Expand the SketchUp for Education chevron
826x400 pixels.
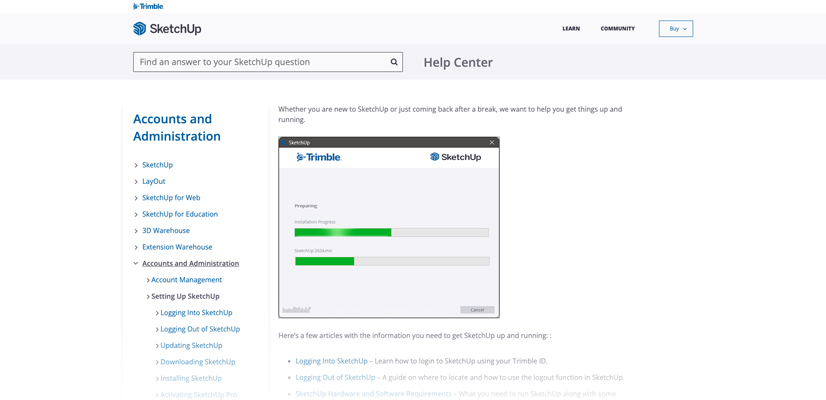click(x=136, y=214)
